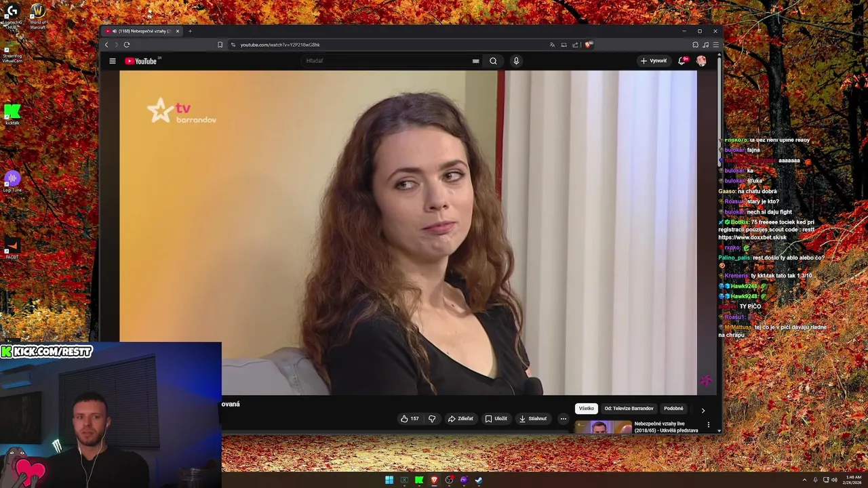Image resolution: width=868 pixels, height=488 pixels.
Task: Open the YouTube hamburger guide menu
Action: tap(113, 61)
